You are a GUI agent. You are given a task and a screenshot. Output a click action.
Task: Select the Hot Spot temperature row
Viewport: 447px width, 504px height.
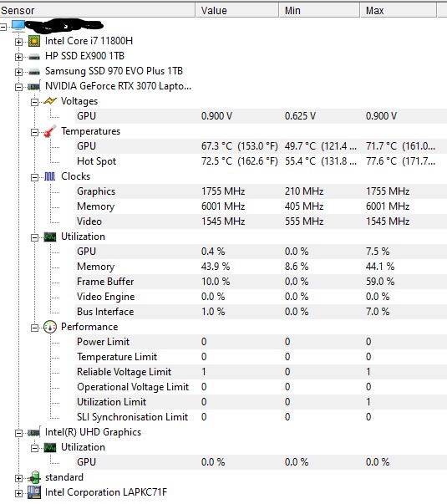click(x=261, y=161)
